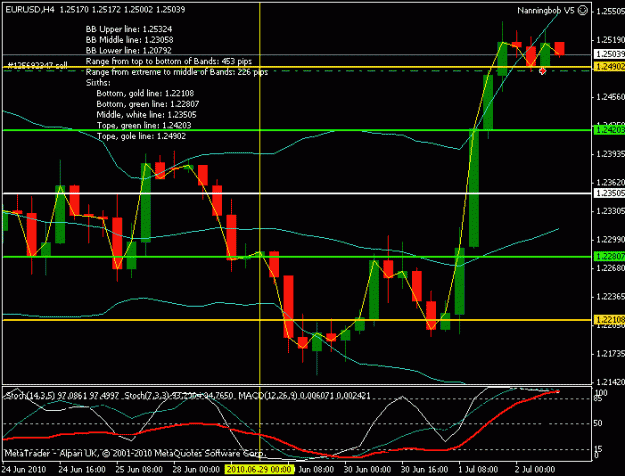This screenshot has width=625, height=476.
Task: Click the Bottom, gold line: 1.22108 text
Action: [145, 93]
